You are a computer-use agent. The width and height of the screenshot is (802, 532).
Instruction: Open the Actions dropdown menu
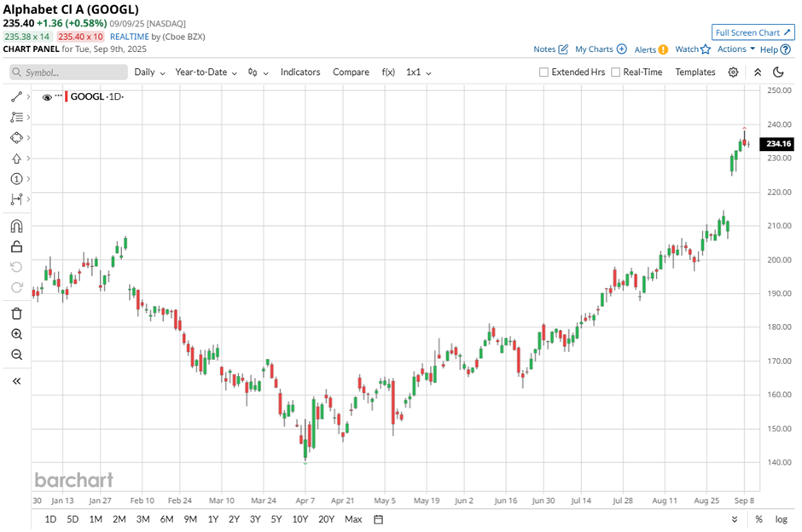736,49
